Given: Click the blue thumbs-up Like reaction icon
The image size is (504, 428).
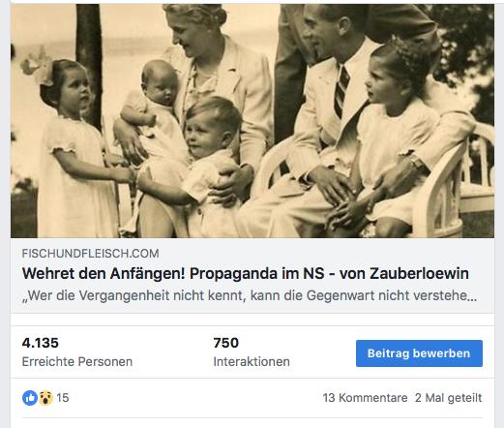Looking at the screenshot, I should [x=30, y=398].
